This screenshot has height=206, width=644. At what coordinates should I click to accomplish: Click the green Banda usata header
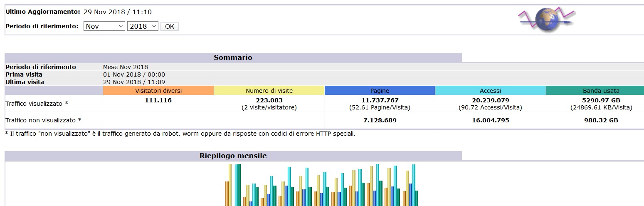point(601,91)
